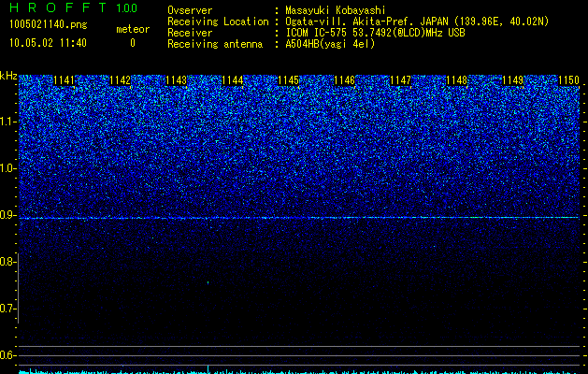Click the Receiving Location label
This screenshot has width=588, height=374.
(218, 22)
